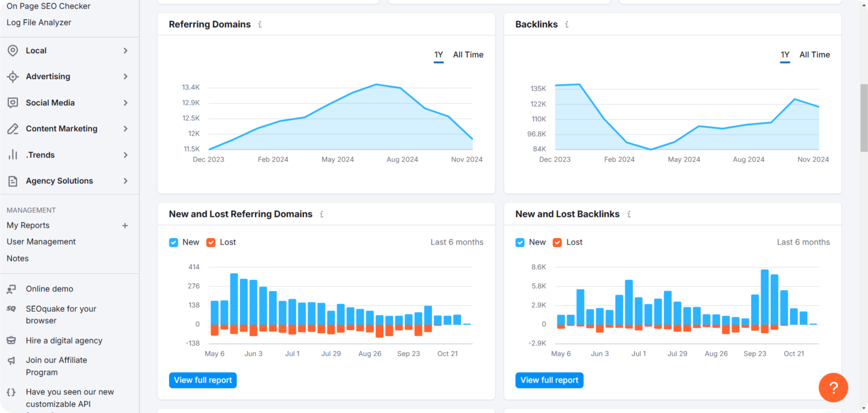Uncheck Lost in New and Lost Referring Domains

click(211, 242)
